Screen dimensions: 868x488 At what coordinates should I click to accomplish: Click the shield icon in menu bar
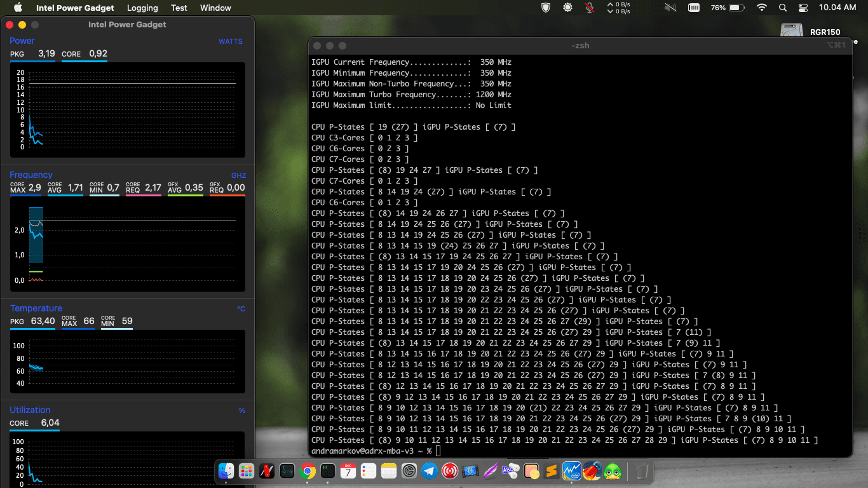pyautogui.click(x=546, y=8)
